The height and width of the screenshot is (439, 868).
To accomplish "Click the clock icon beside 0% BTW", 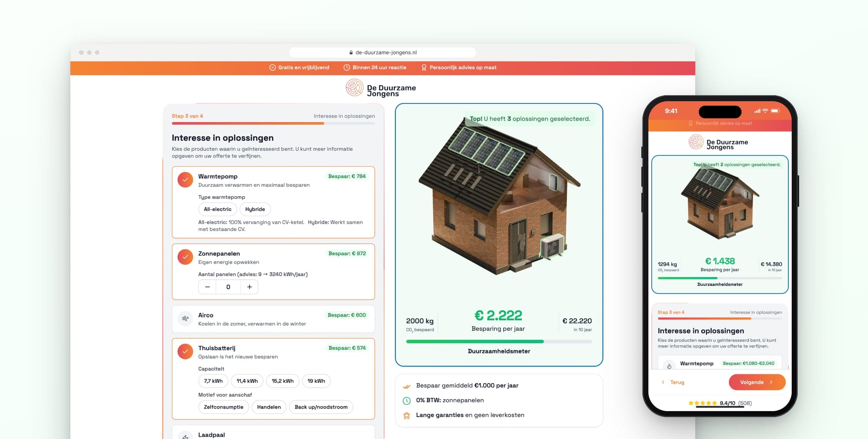I will 406,401.
